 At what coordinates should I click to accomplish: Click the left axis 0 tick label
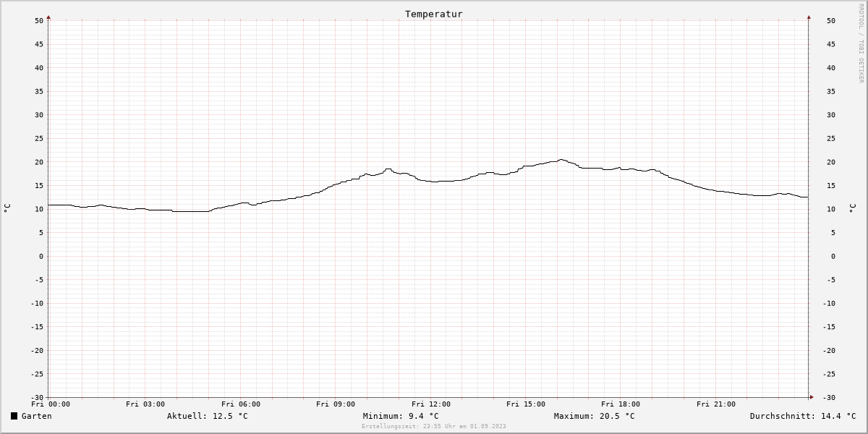click(42, 256)
